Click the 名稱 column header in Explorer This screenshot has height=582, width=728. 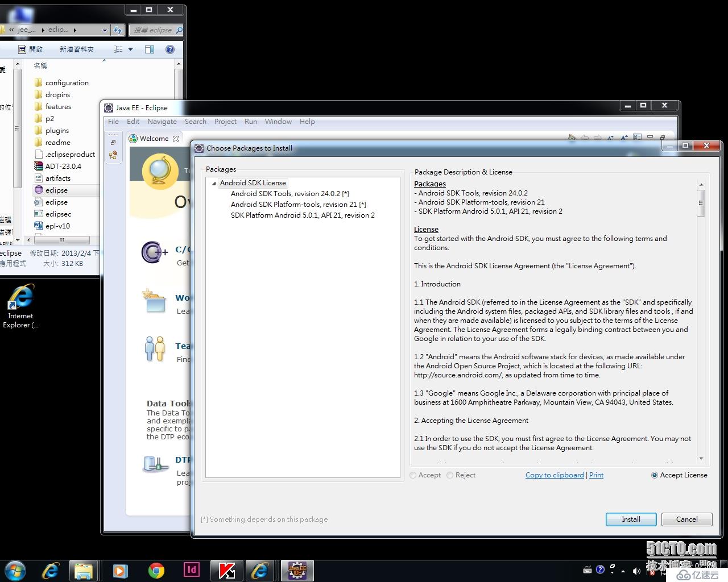point(40,65)
